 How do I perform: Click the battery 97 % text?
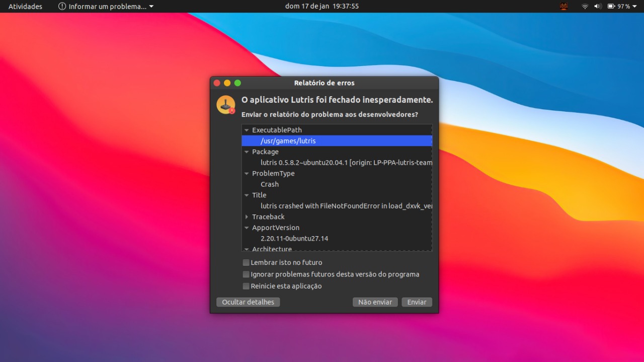click(624, 7)
